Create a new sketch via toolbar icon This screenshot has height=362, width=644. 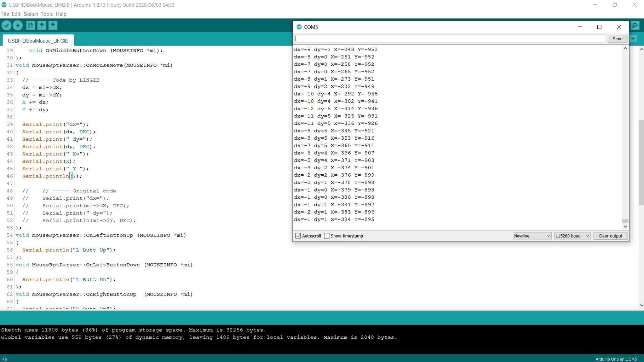30,25
